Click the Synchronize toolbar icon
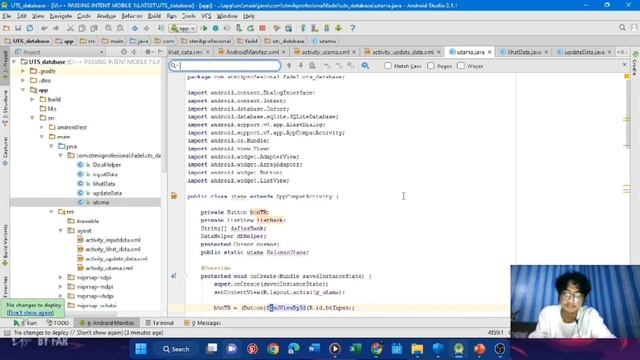The width and height of the screenshot is (640, 360). 30,28
